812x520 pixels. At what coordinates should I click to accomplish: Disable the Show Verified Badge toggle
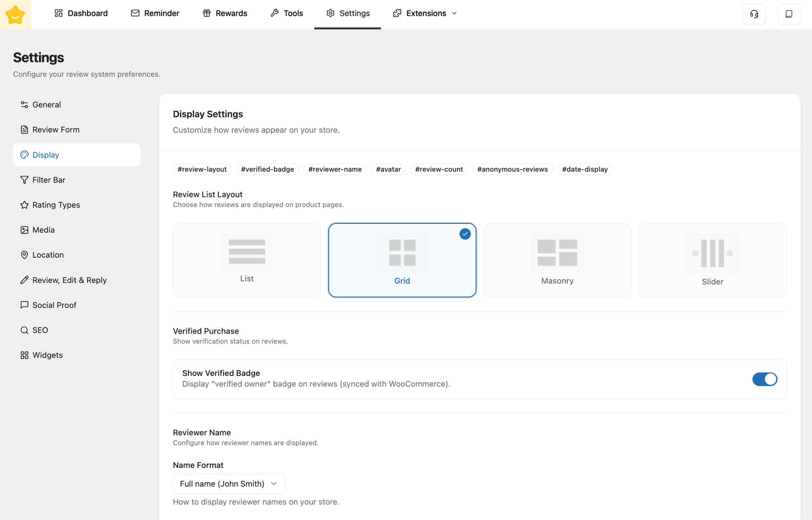click(x=764, y=379)
